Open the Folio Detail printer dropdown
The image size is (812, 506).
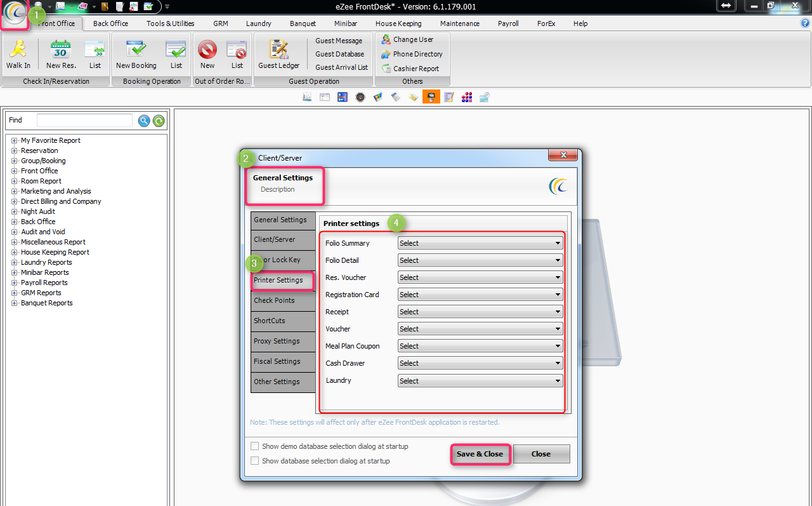point(480,260)
